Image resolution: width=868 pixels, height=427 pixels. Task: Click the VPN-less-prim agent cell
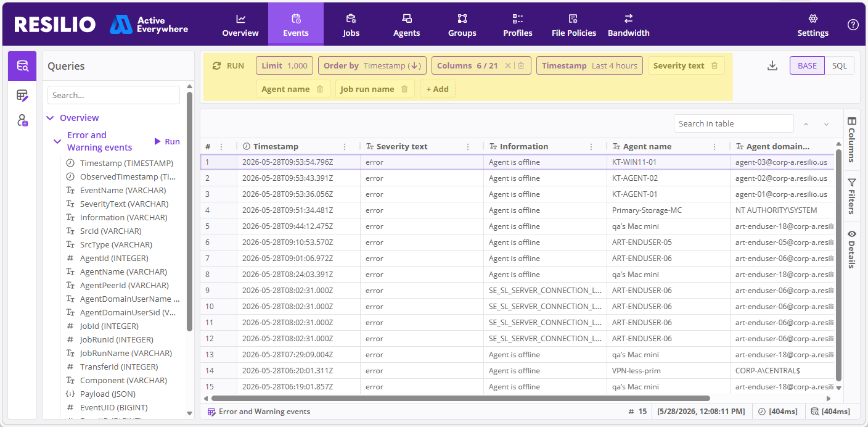[668, 371]
